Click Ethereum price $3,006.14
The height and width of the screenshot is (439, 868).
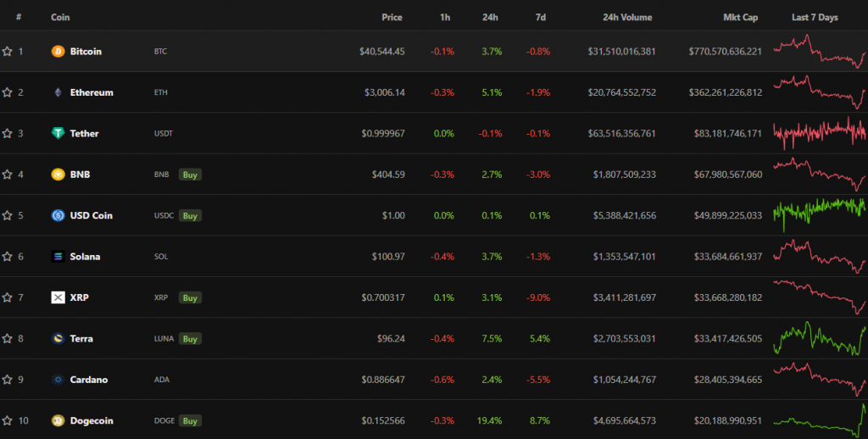point(385,92)
